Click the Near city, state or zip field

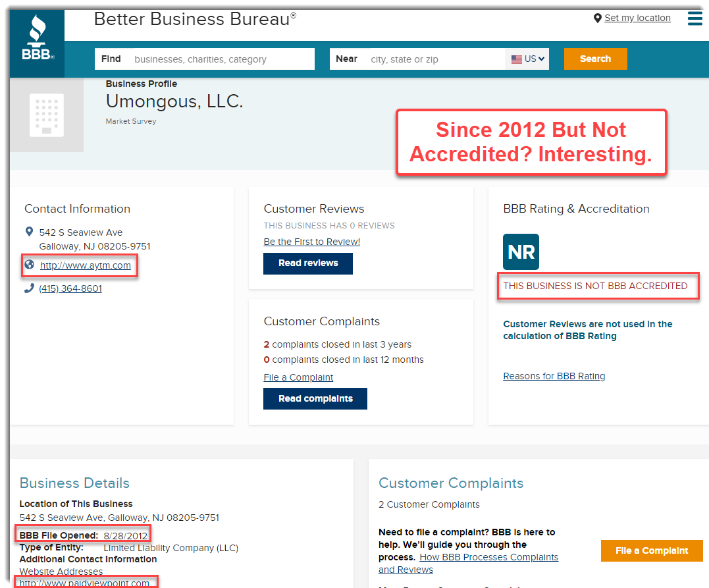[x=417, y=59]
